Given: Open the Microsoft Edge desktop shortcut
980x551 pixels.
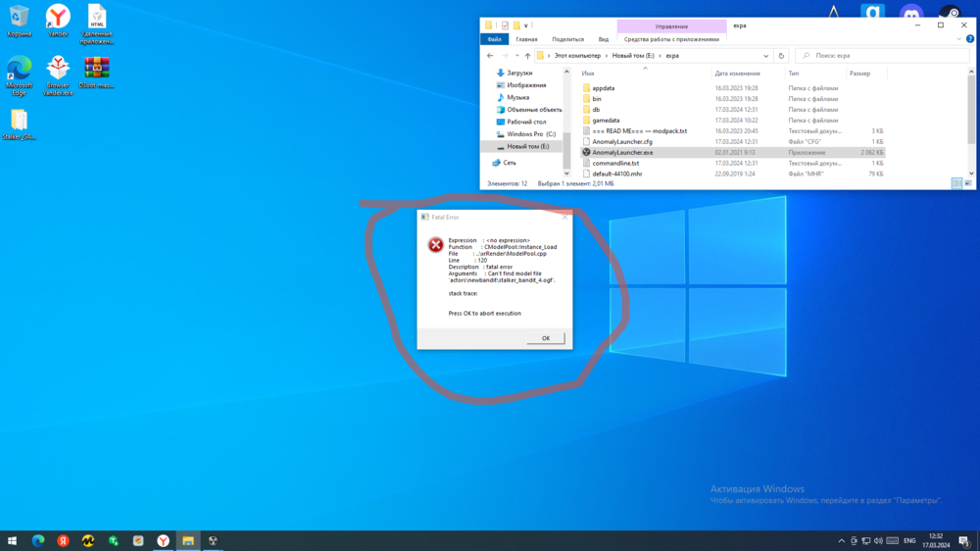Looking at the screenshot, I should click(19, 69).
